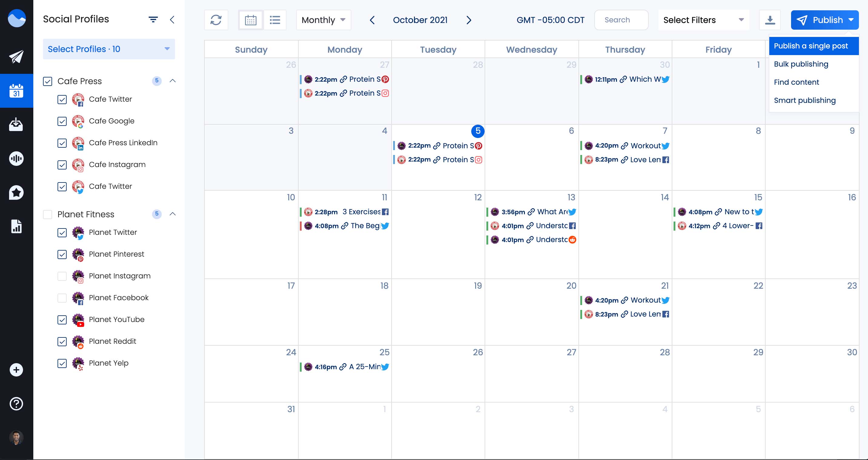Uncheck the Cafe Google profile
Viewport: 868px width, 460px height.
(62, 121)
